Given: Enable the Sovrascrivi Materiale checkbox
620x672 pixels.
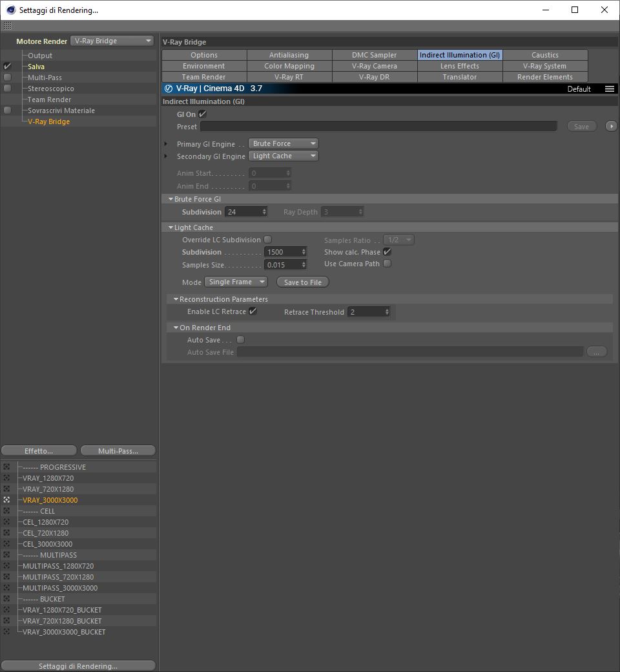Looking at the screenshot, I should (x=7, y=110).
